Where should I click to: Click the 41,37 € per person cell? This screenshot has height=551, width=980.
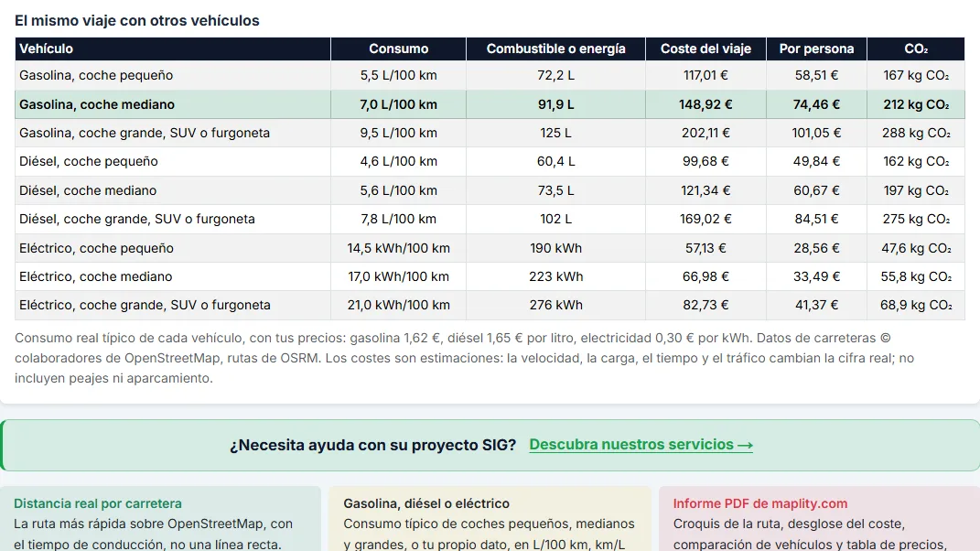816,305
